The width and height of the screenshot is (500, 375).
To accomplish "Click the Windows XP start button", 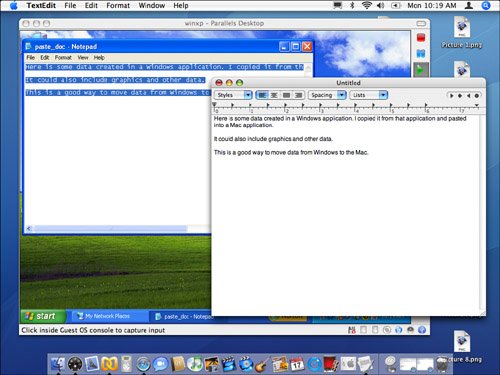I will point(44,316).
